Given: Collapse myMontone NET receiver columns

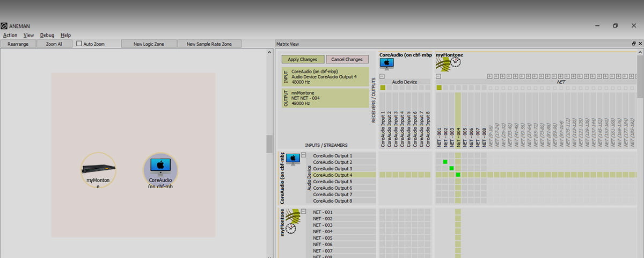Looking at the screenshot, I should tap(438, 76).
